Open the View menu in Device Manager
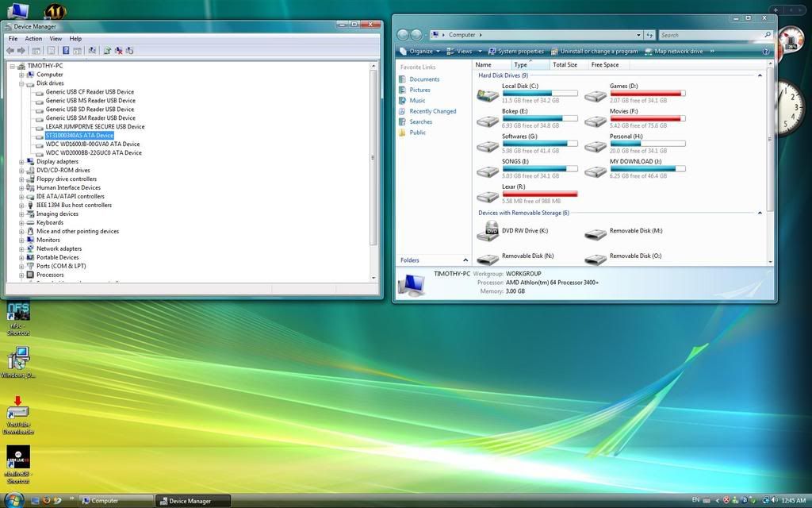812x508 pixels. point(56,38)
